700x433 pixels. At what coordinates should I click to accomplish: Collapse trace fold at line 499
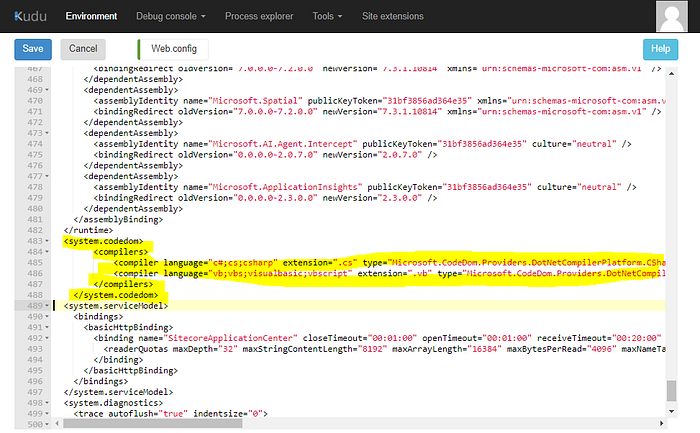coord(47,414)
